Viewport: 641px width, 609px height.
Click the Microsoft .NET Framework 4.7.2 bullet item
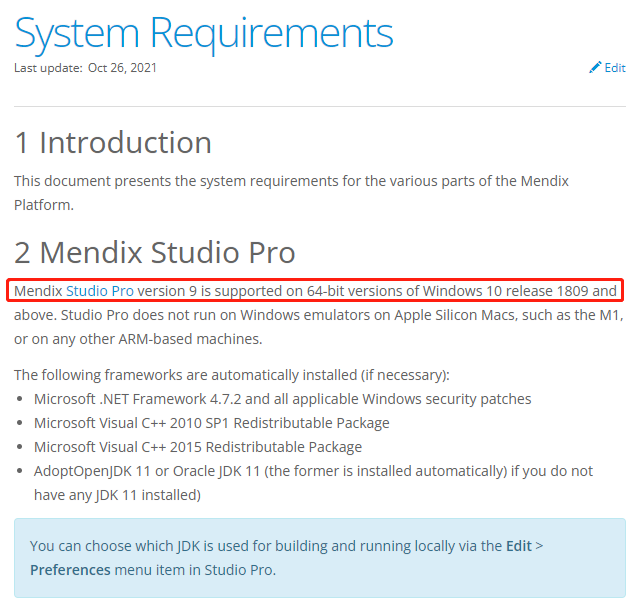click(x=282, y=399)
